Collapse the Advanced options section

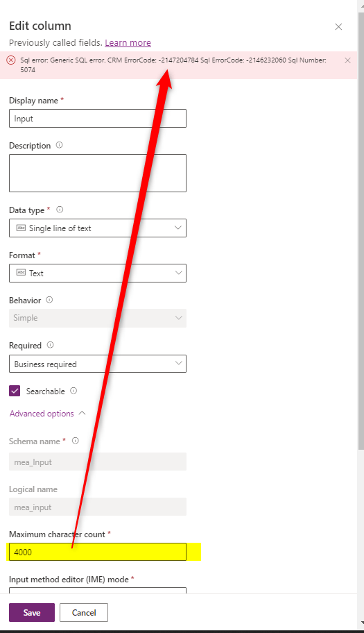pyautogui.click(x=48, y=414)
